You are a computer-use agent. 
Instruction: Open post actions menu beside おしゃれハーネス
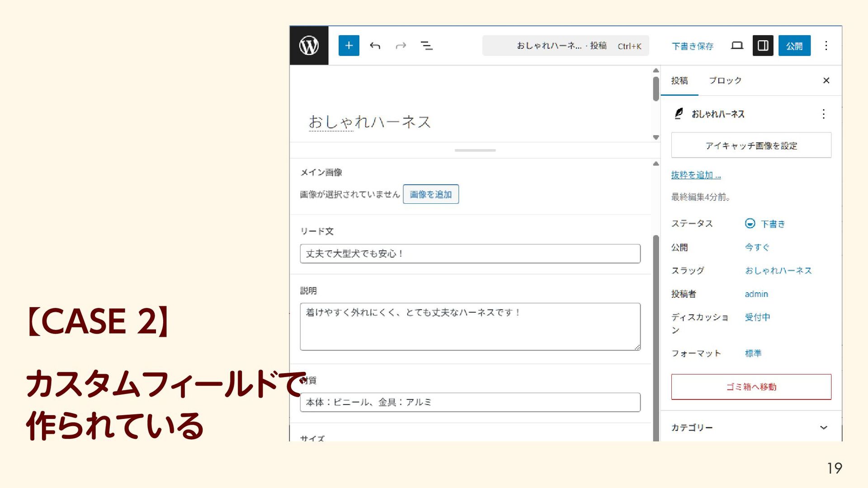(x=823, y=114)
